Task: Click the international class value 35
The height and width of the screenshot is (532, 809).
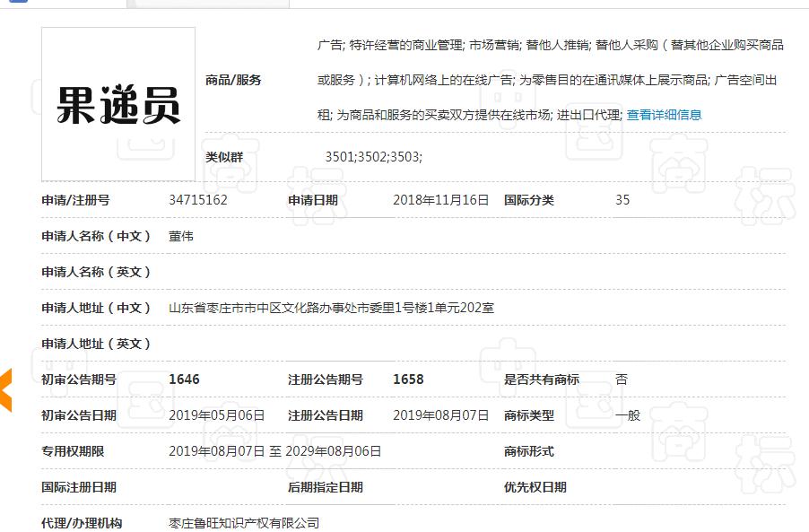Action: coord(622,200)
